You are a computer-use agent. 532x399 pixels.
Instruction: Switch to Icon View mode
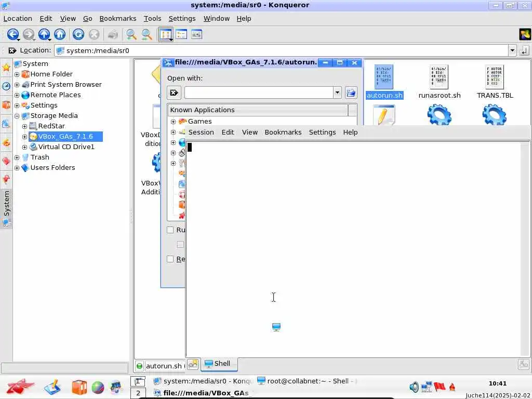(166, 34)
